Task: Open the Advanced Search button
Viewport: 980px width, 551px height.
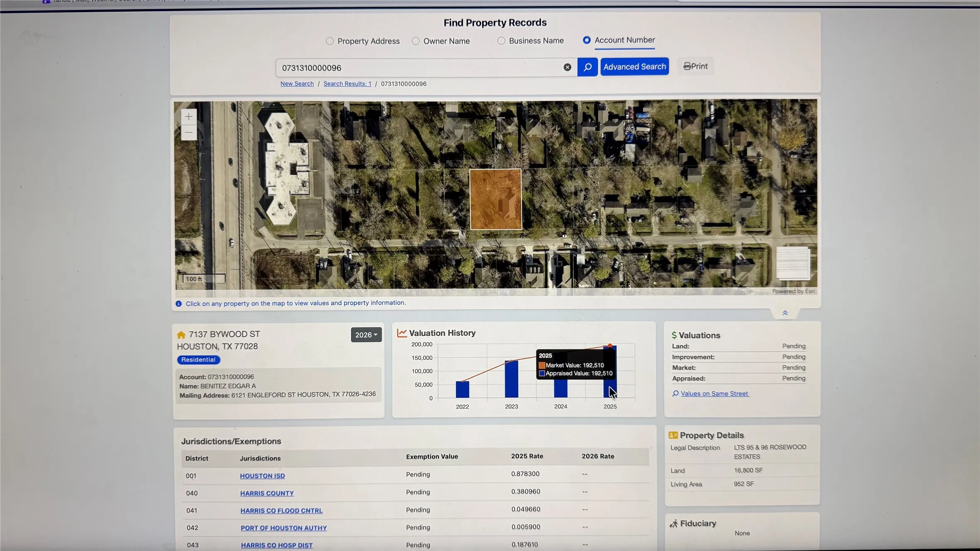Action: (x=634, y=67)
